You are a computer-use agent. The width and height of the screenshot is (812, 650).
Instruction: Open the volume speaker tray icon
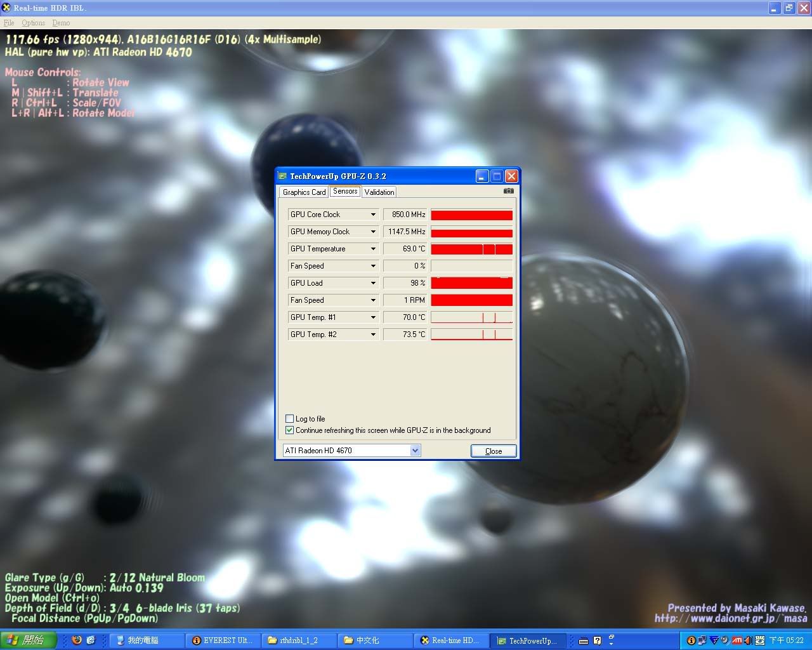748,640
